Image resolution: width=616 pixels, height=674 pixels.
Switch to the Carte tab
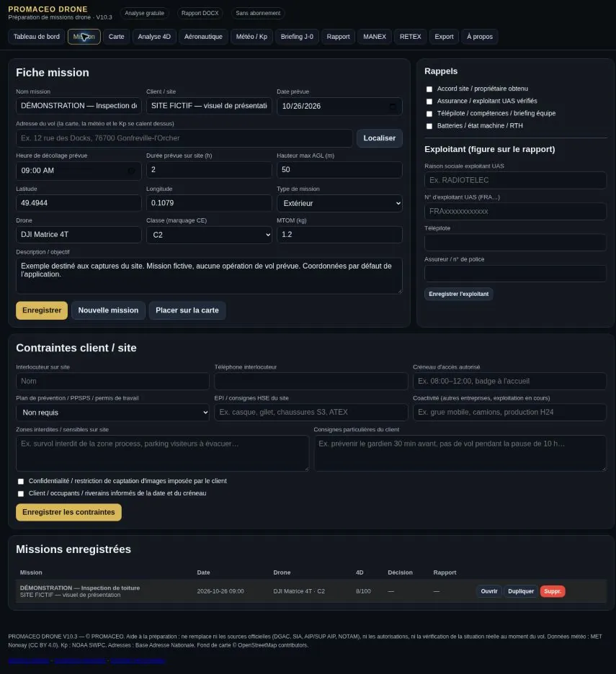coord(116,37)
